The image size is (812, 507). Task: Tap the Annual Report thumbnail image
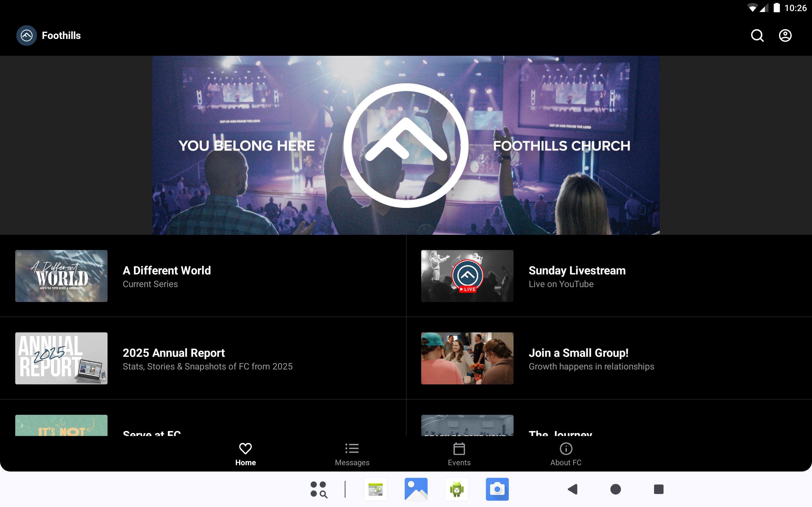62,358
